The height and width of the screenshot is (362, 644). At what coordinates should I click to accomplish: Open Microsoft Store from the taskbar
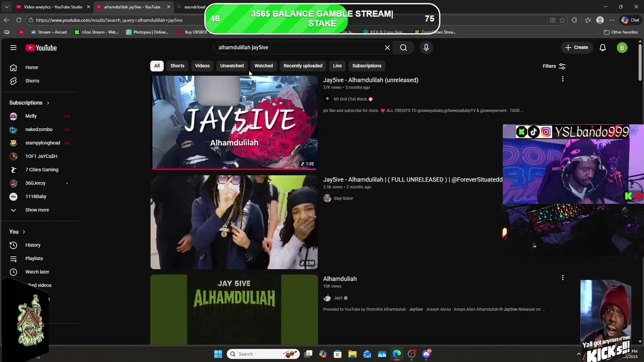click(338, 354)
